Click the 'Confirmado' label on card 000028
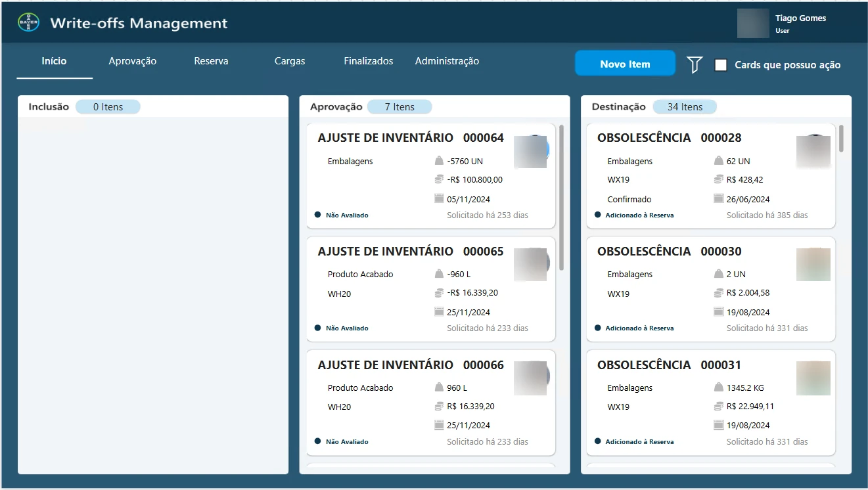Image resolution: width=868 pixels, height=490 pixels. [629, 199]
